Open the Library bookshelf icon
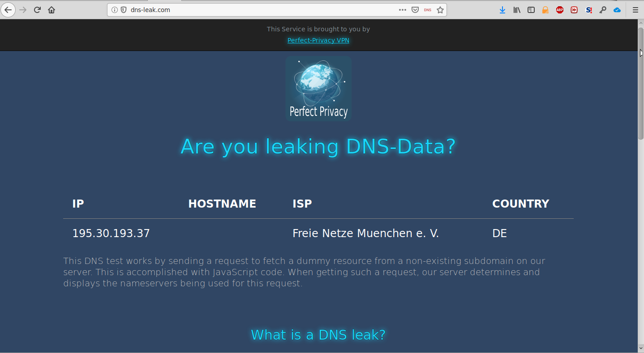 (517, 10)
